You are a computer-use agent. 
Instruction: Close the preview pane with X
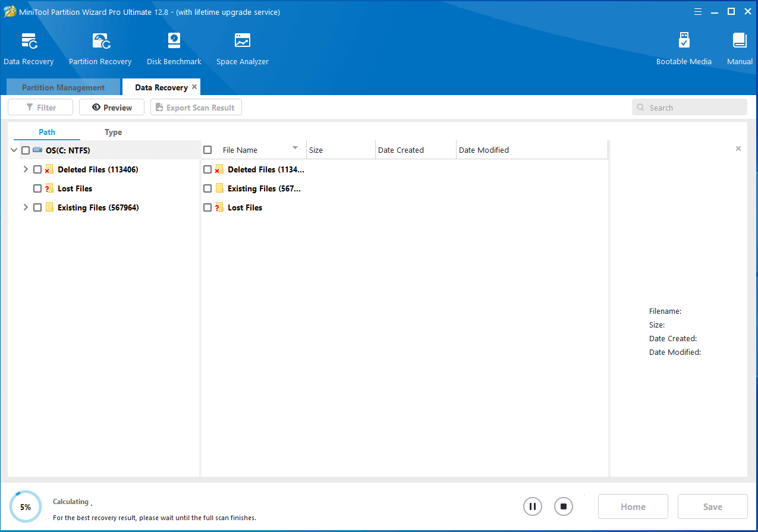738,149
